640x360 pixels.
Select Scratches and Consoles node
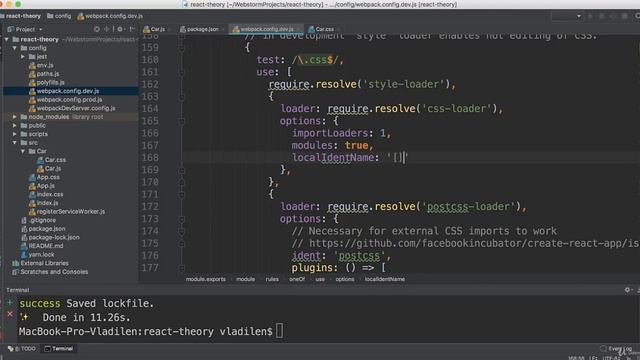click(50, 272)
